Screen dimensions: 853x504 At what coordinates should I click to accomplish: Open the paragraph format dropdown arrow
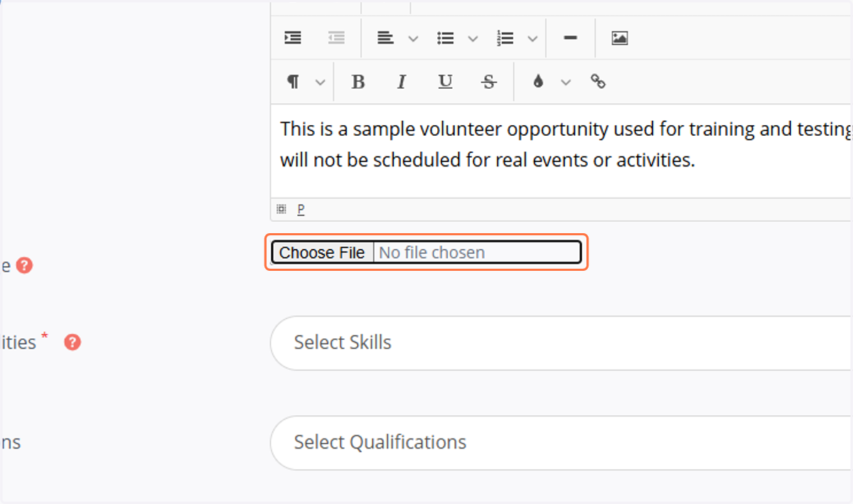pyautogui.click(x=321, y=82)
